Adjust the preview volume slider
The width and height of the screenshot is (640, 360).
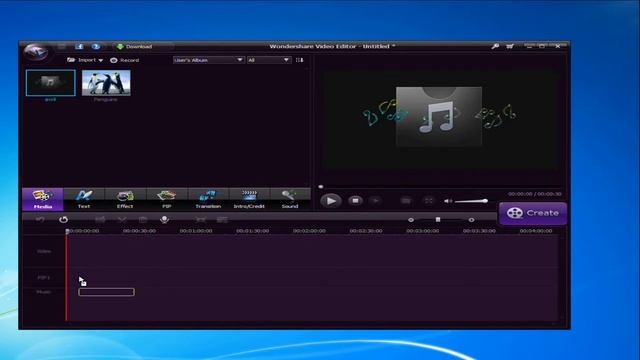point(471,201)
